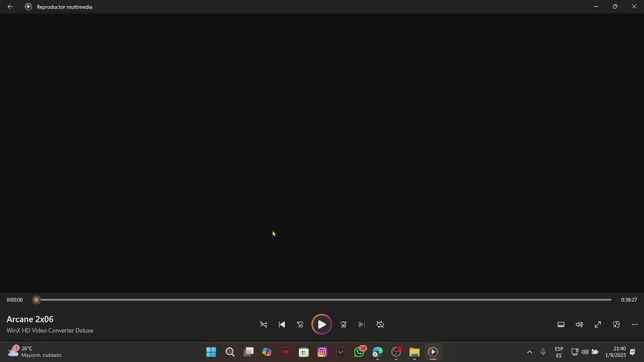Open Microsoft Edge from the taskbar

377,352
